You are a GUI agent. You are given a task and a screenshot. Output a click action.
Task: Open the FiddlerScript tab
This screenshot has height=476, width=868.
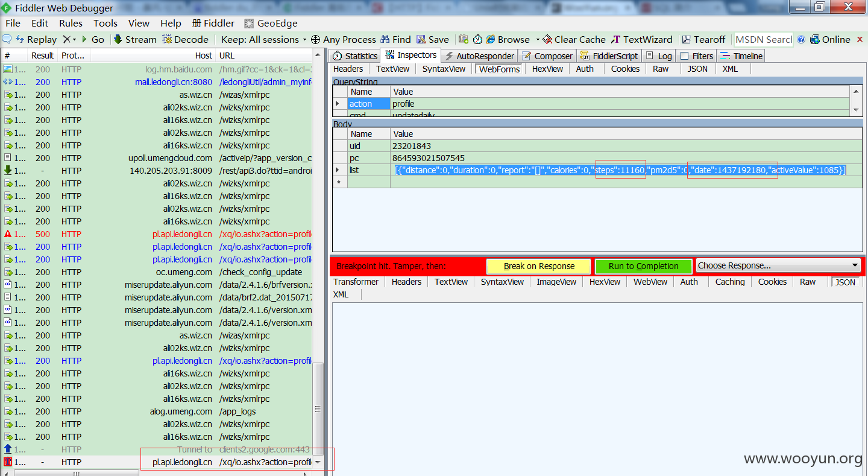(609, 56)
